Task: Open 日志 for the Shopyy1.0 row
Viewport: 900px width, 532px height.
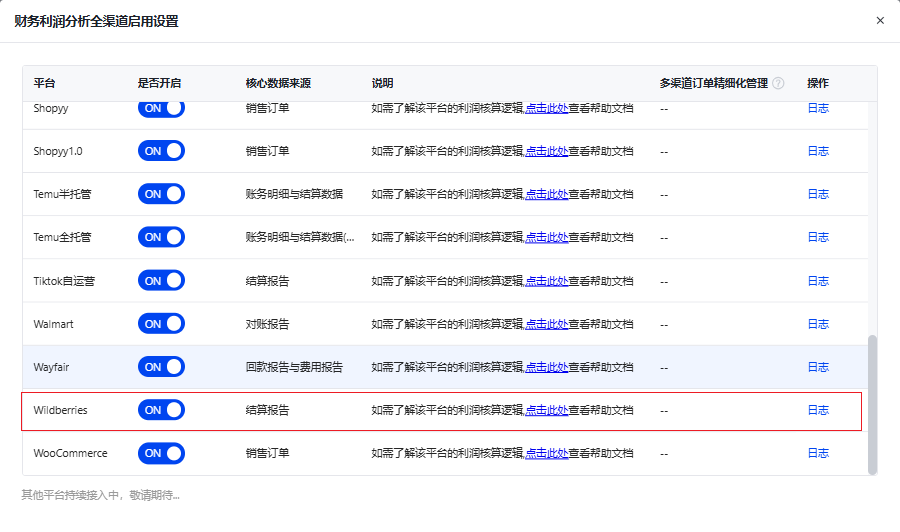Action: point(818,151)
